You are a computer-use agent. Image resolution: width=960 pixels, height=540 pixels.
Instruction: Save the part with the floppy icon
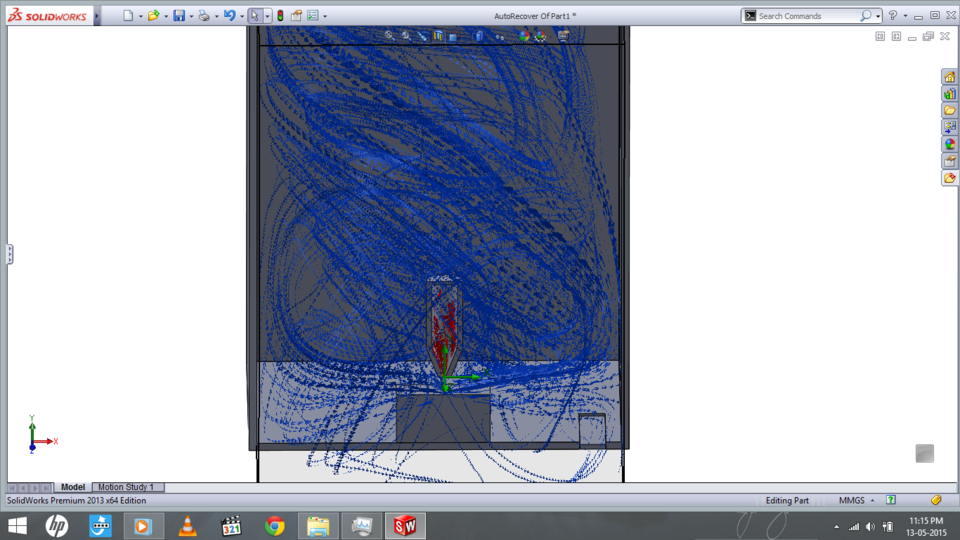pyautogui.click(x=178, y=16)
